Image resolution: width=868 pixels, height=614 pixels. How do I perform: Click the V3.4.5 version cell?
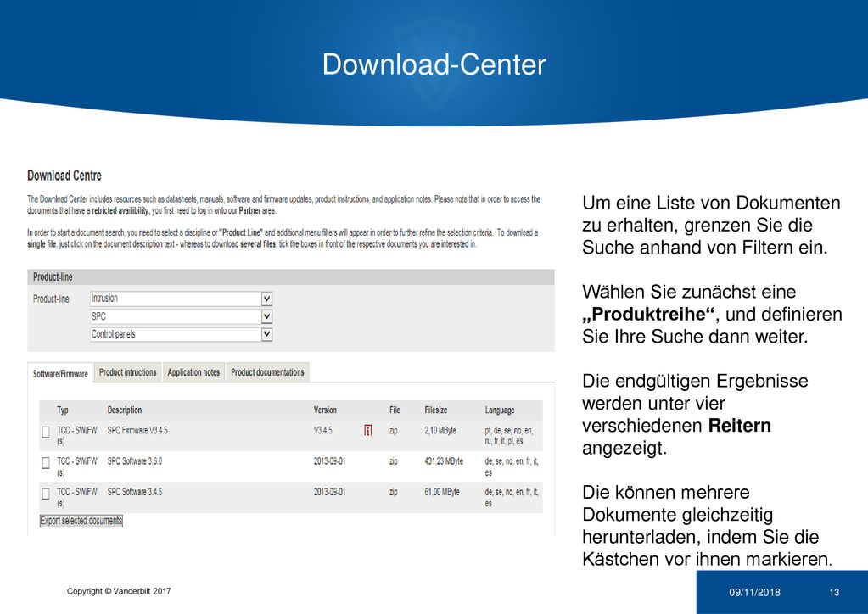(x=322, y=430)
